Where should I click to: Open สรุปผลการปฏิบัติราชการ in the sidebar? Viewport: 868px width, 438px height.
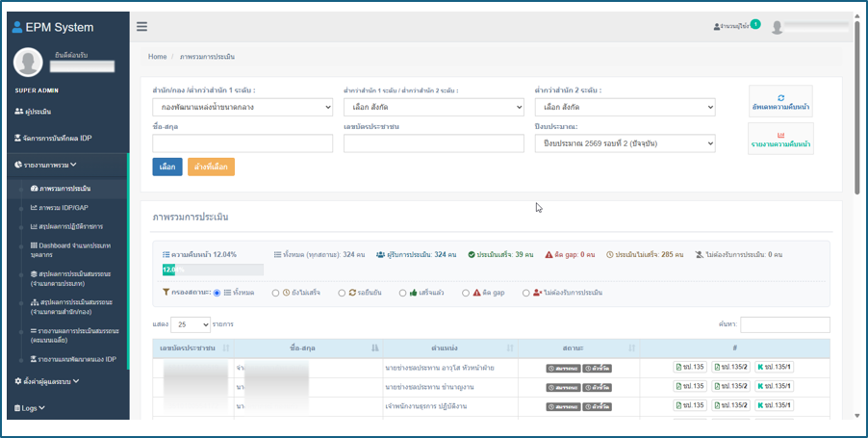[x=67, y=226]
